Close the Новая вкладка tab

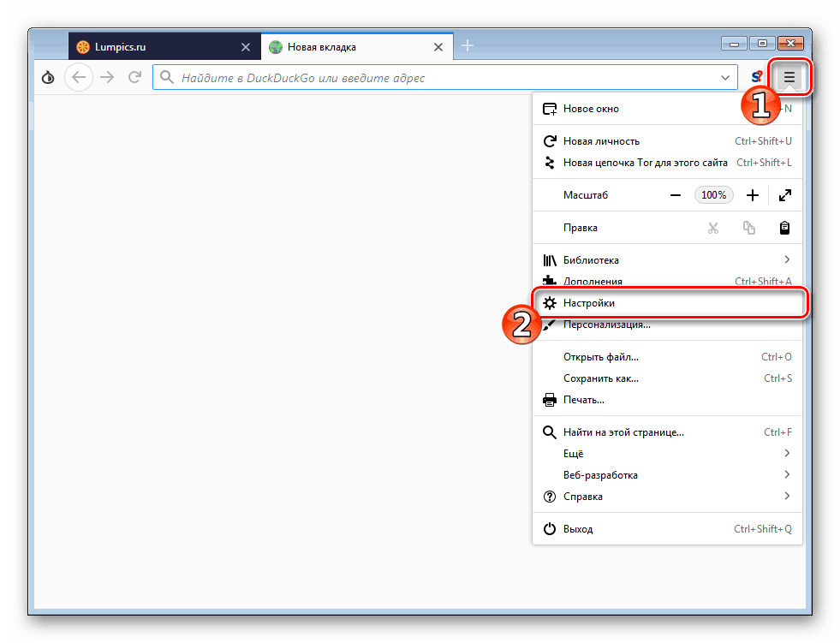tap(438, 47)
